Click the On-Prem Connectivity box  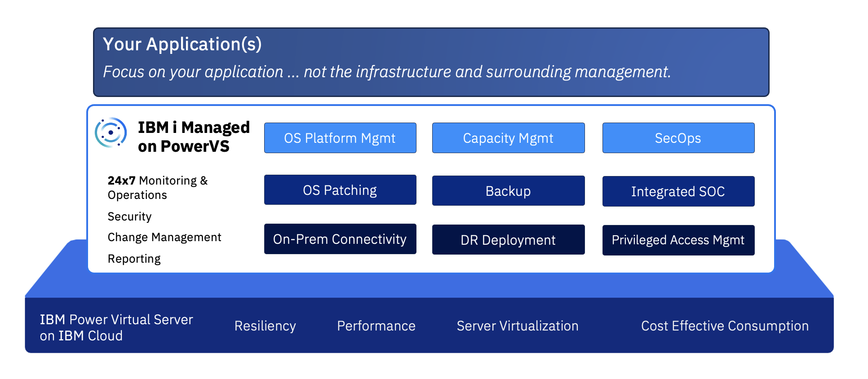pos(340,239)
